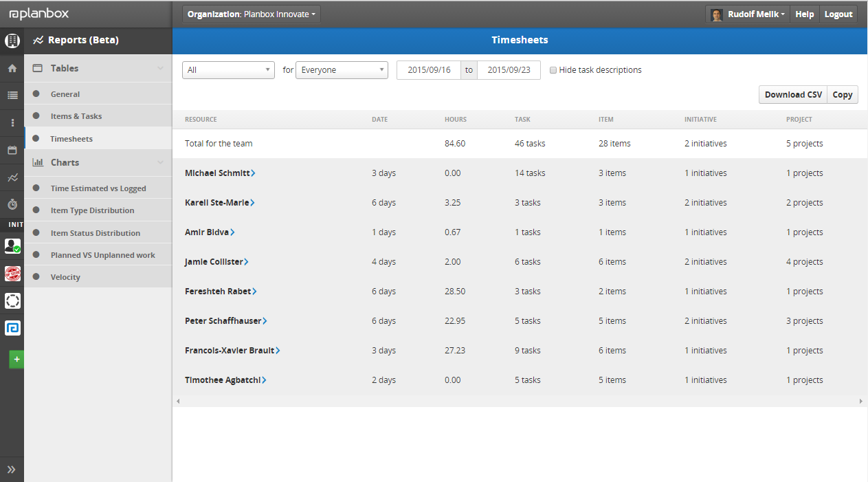
Task: Click the green plus add button
Action: coord(16,359)
